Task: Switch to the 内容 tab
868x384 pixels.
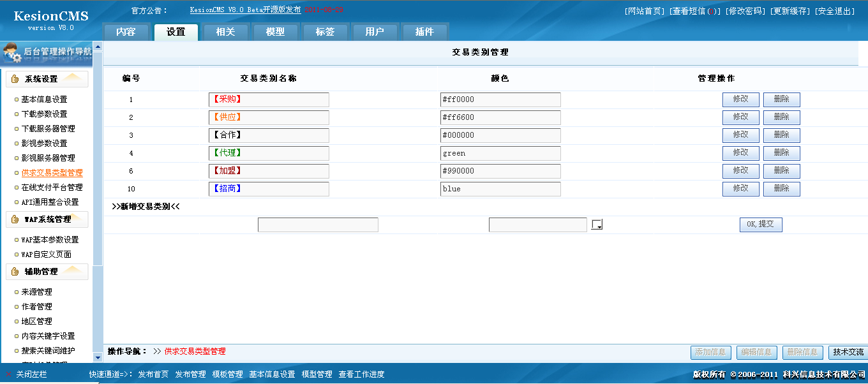Action: 126,32
